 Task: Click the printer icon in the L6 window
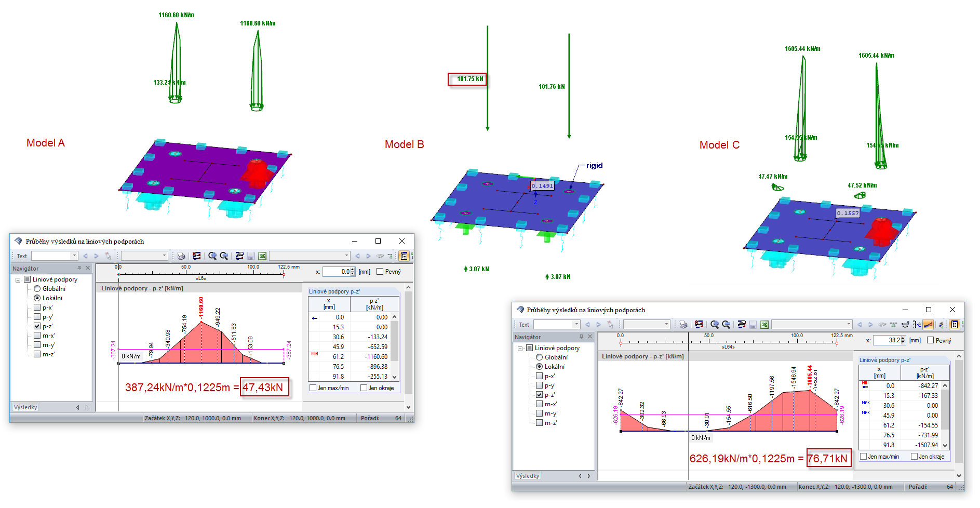point(181,256)
